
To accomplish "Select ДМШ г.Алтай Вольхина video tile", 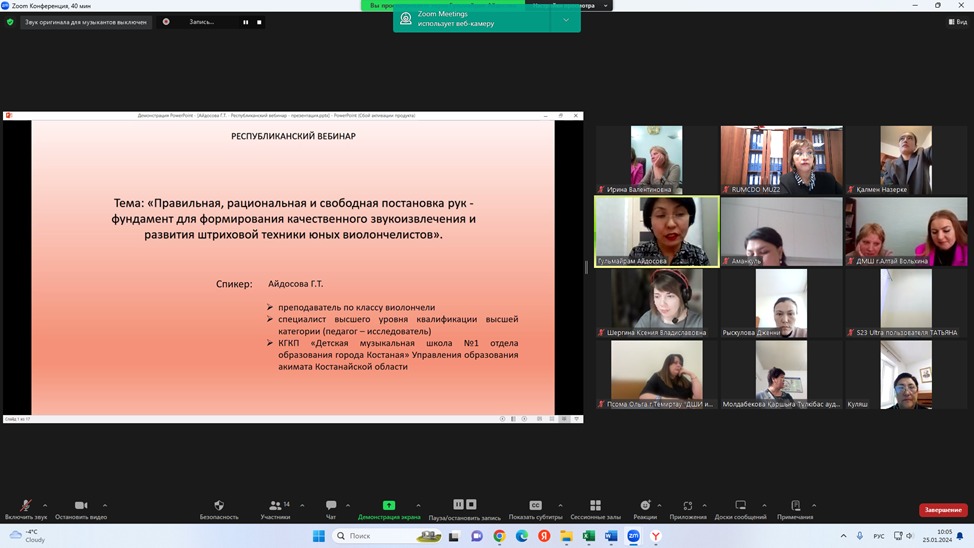I will [x=906, y=232].
